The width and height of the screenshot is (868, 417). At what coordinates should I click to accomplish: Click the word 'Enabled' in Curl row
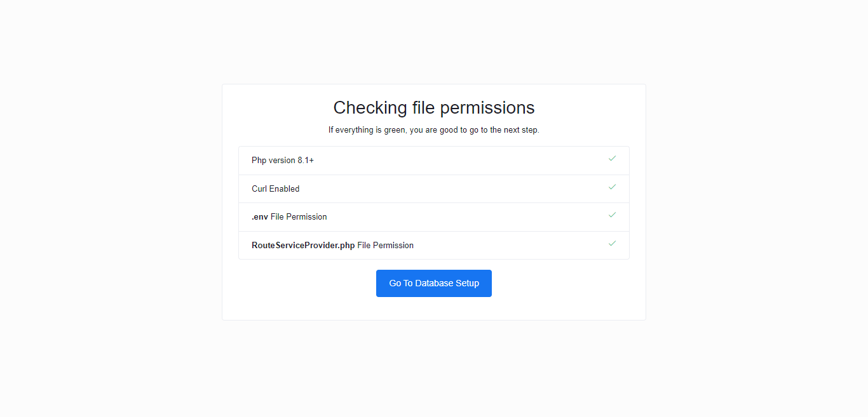(x=285, y=189)
